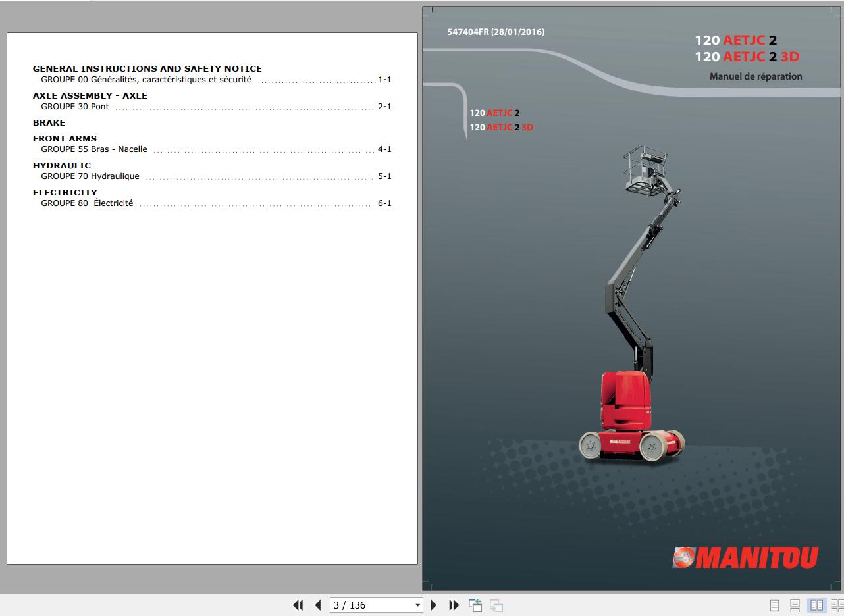Screen dimensions: 844x616
Task: Click the aerial lift machine image
Action: coord(632,303)
